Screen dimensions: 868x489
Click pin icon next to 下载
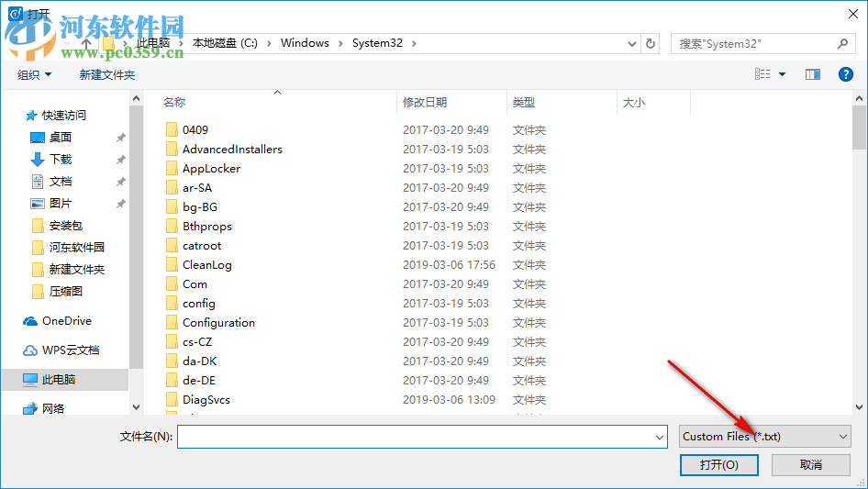[x=120, y=160]
